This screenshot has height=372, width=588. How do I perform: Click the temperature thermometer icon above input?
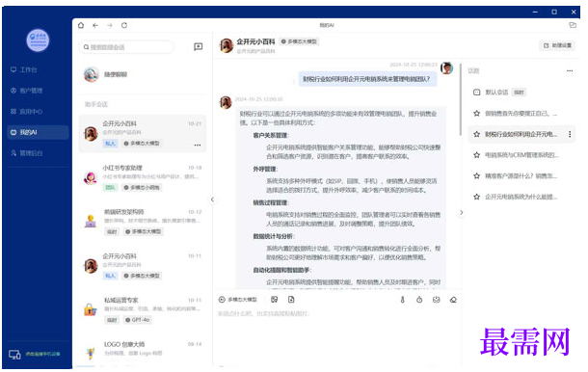pyautogui.click(x=402, y=300)
